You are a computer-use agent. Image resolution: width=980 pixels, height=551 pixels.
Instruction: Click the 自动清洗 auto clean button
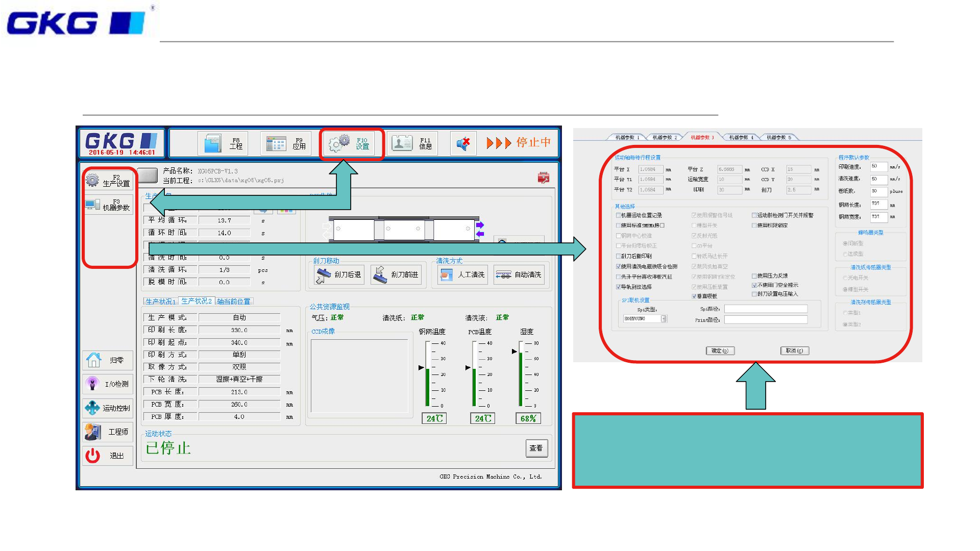click(x=519, y=274)
